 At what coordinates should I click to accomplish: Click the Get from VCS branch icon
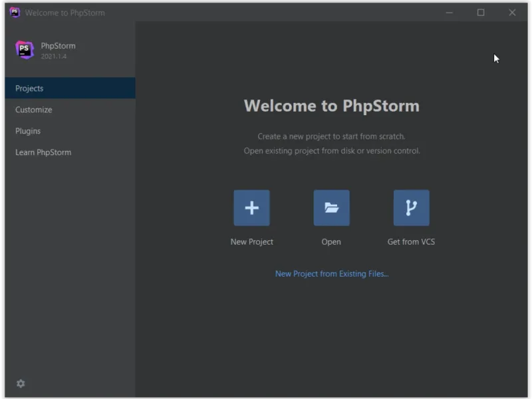411,207
